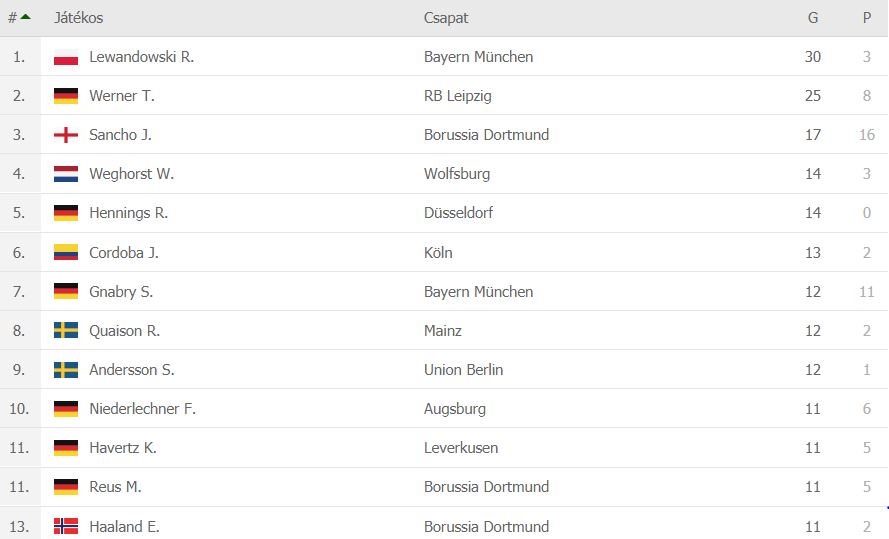Screen dimensions: 889x539
Task: Sort table by the P assists column
Action: pyautogui.click(x=866, y=18)
